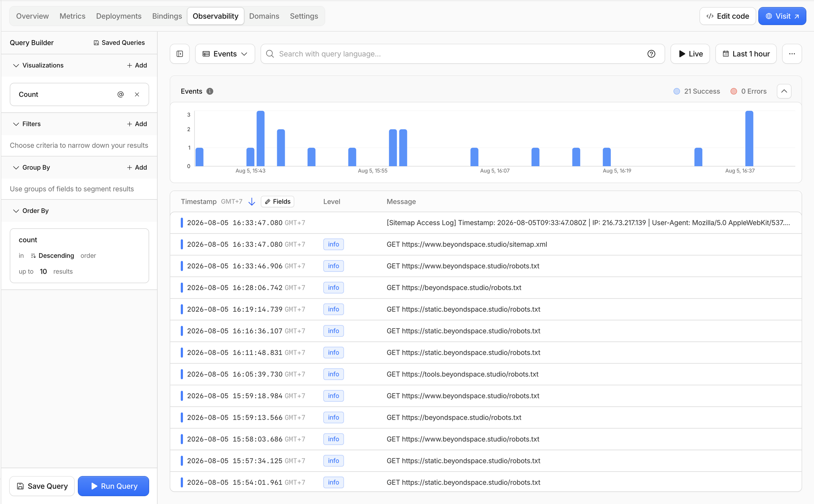Edit the results limit value 10
This screenshot has height=504, width=814.
pos(43,271)
